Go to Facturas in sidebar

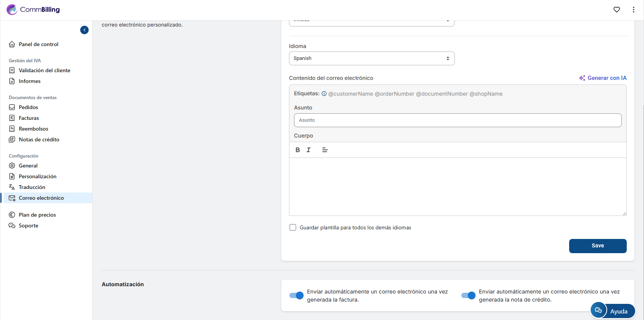click(x=29, y=118)
